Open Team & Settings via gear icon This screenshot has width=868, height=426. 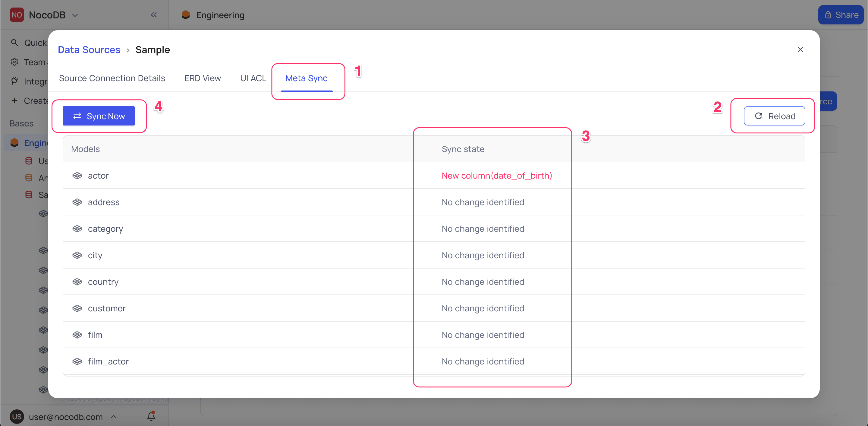click(x=14, y=62)
